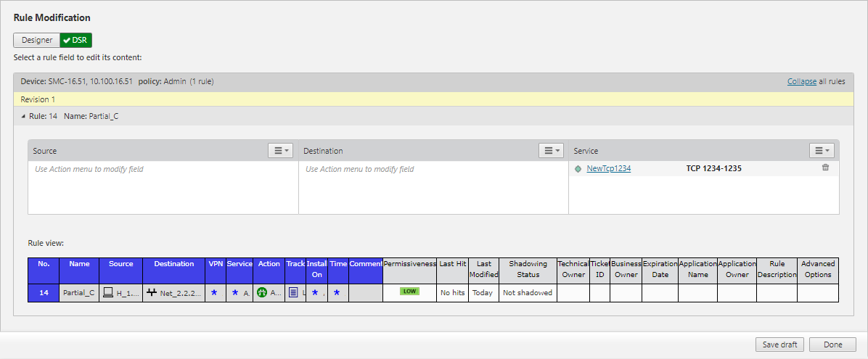
Task: Click the empty Source field area
Action: tap(163, 189)
